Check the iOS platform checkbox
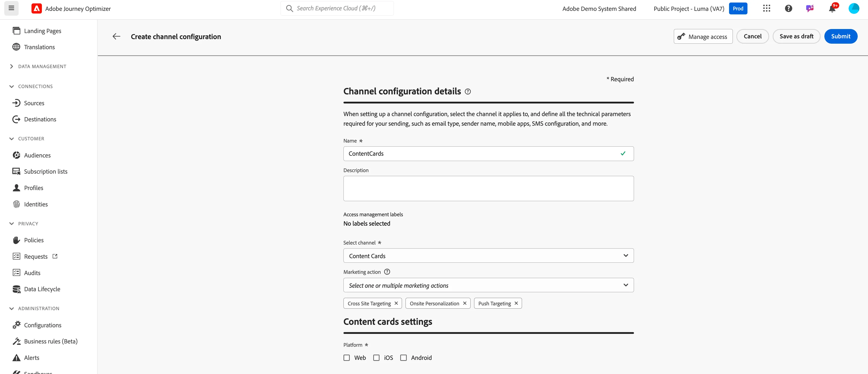Screen dimensions: 868x374 tap(377, 358)
